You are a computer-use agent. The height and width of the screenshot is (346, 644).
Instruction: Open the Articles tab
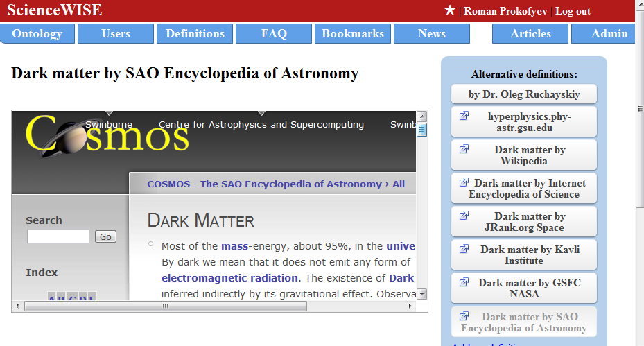pyautogui.click(x=530, y=34)
